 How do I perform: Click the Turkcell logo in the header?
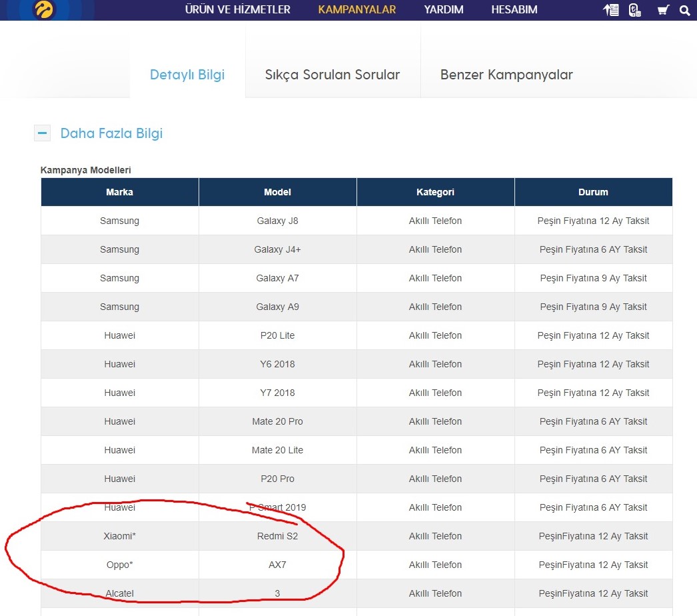[x=43, y=9]
